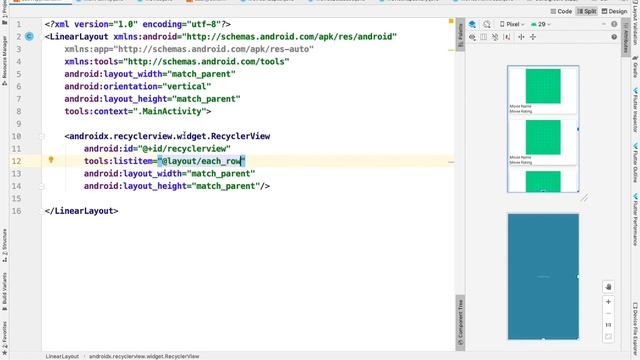This screenshot has width=640, height=360.
Task: Open the Pixel device dropdown
Action: pyautogui.click(x=512, y=24)
